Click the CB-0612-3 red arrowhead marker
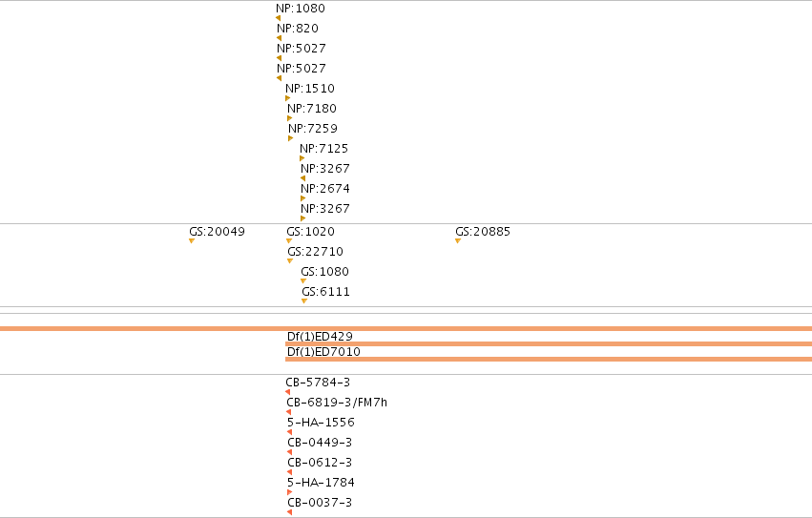 click(x=290, y=472)
